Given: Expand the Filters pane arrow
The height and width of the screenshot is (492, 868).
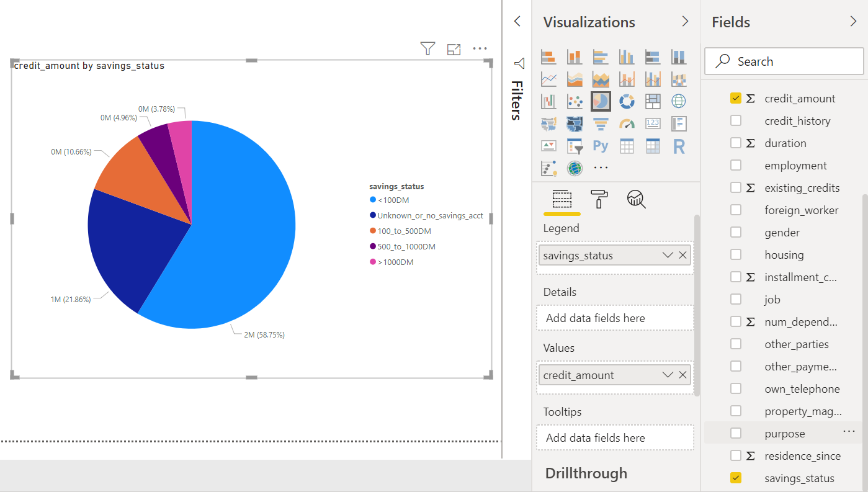Looking at the screenshot, I should [x=517, y=22].
